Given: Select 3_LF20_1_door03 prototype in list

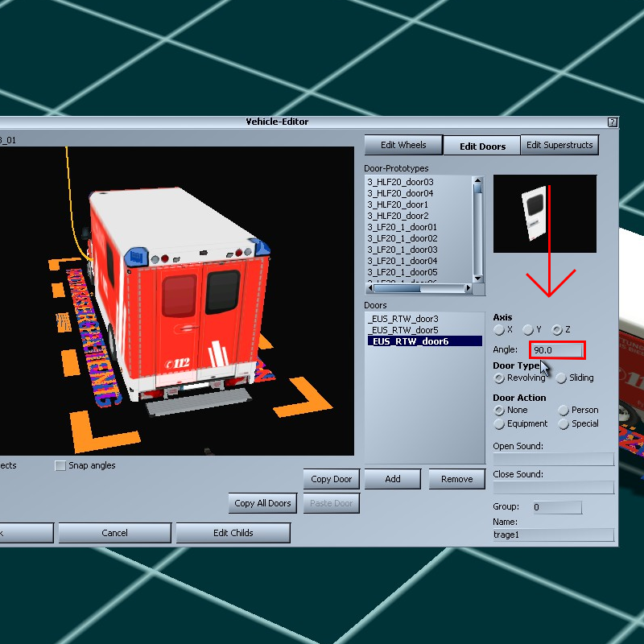Looking at the screenshot, I should [x=402, y=250].
